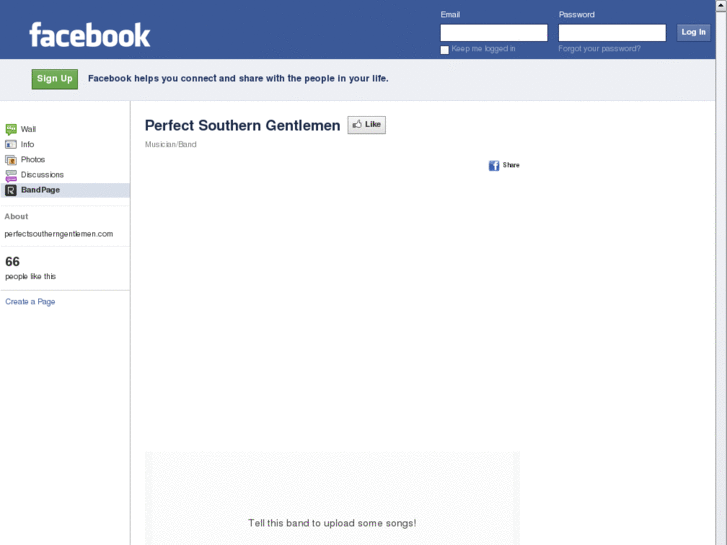Click Forgot your password link
This screenshot has height=545, width=727.
pos(599,49)
